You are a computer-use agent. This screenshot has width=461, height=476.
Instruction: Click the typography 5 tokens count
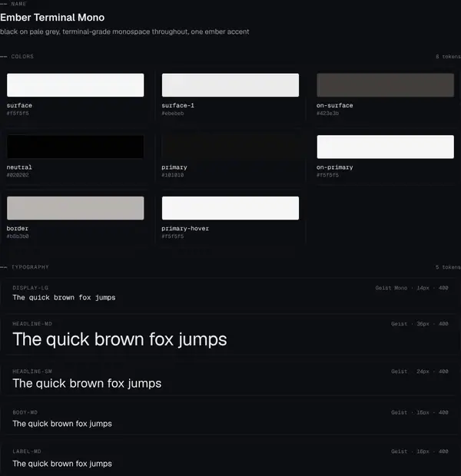(448, 267)
